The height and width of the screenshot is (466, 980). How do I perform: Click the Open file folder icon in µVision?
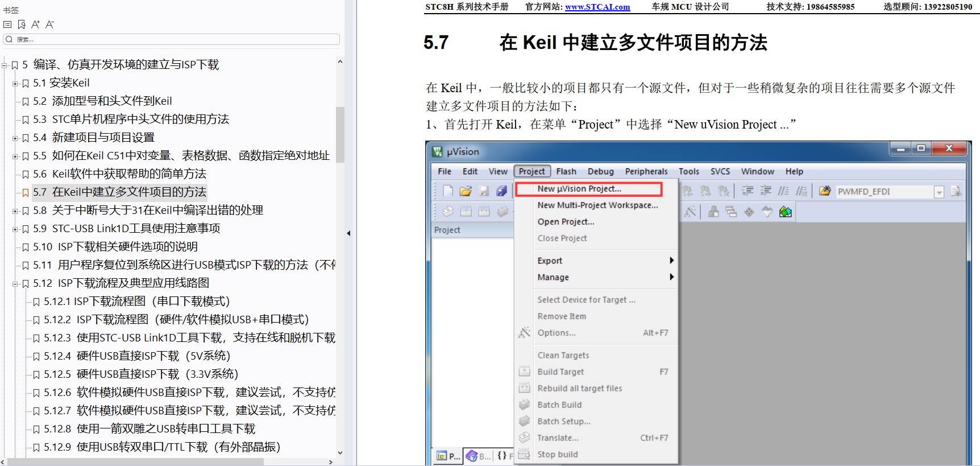pyautogui.click(x=466, y=191)
